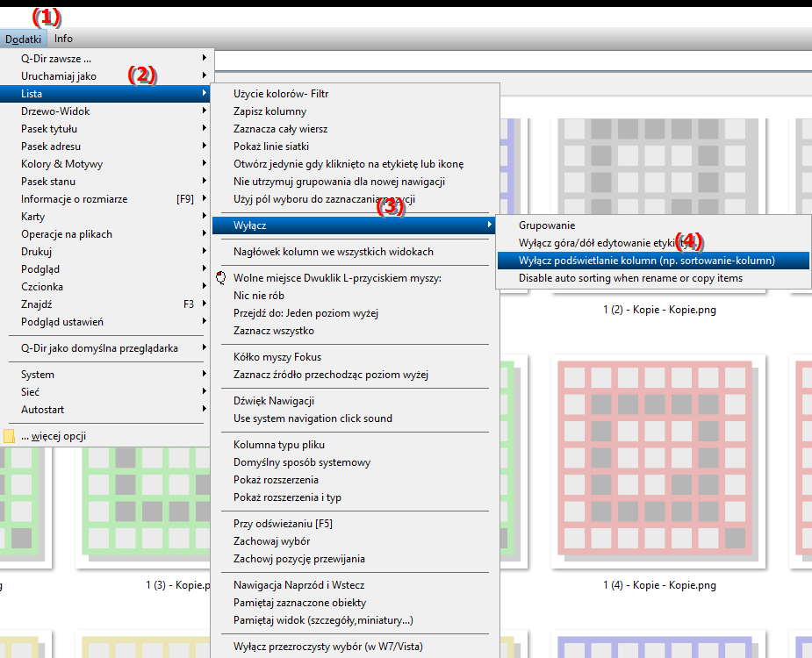Click the Znajdź F3 entry

pos(104,304)
